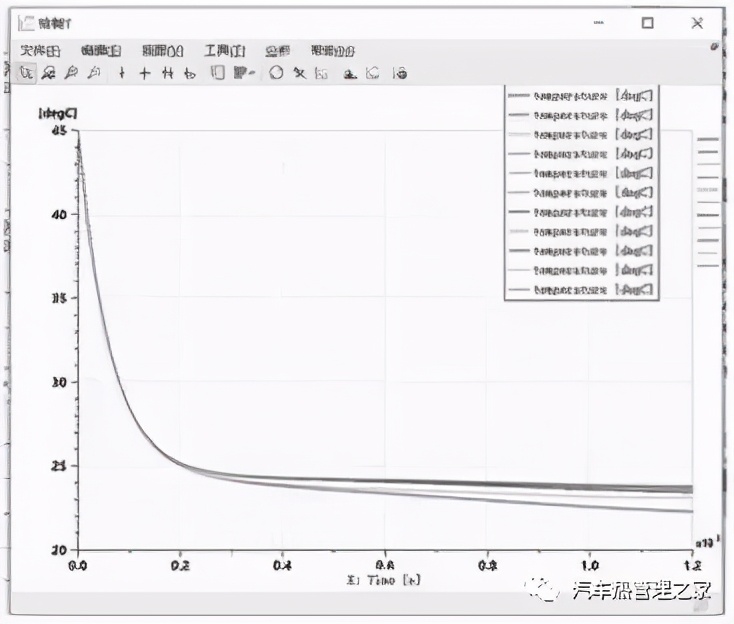
Task: Click the toolbar icon right of crossed tools
Action: click(x=321, y=73)
